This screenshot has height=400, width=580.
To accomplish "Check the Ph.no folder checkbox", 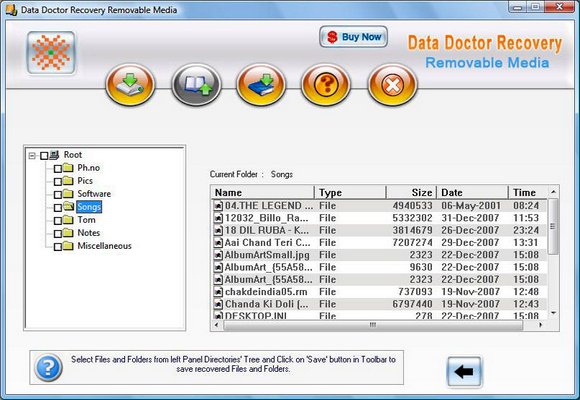I will click(58, 169).
